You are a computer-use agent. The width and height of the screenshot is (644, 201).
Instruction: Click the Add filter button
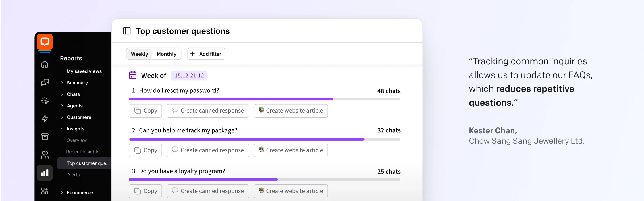point(206,54)
